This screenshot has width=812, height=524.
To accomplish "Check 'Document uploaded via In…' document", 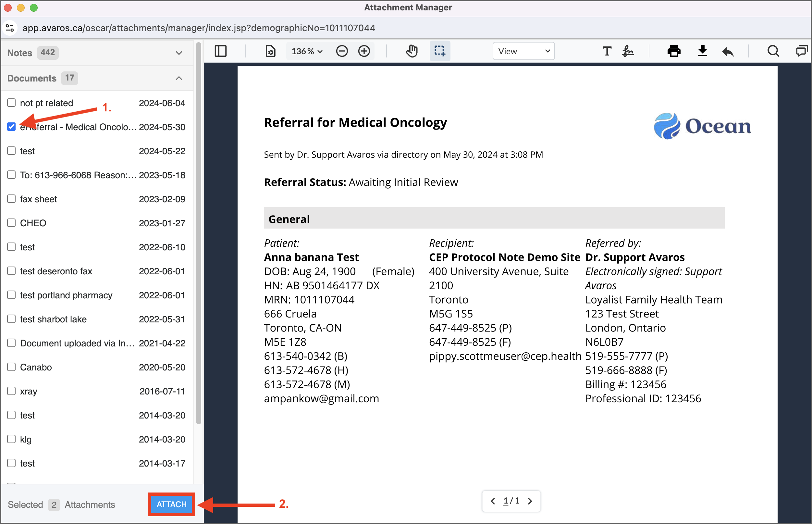I will point(12,343).
